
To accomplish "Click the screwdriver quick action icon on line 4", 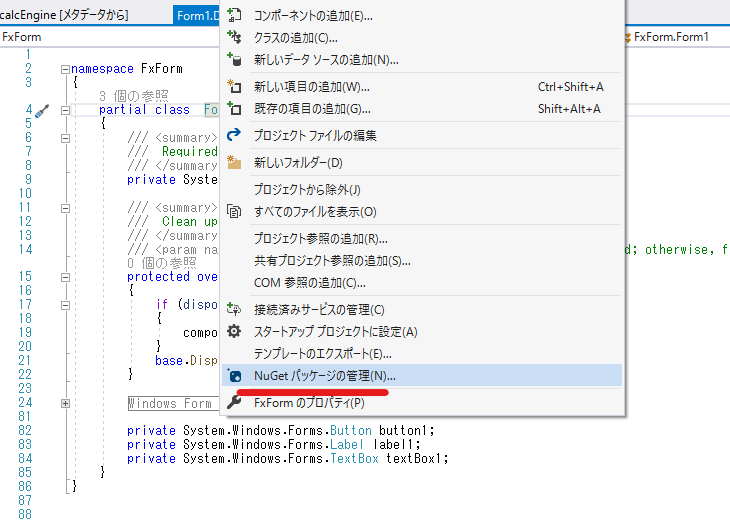I will (x=41, y=111).
